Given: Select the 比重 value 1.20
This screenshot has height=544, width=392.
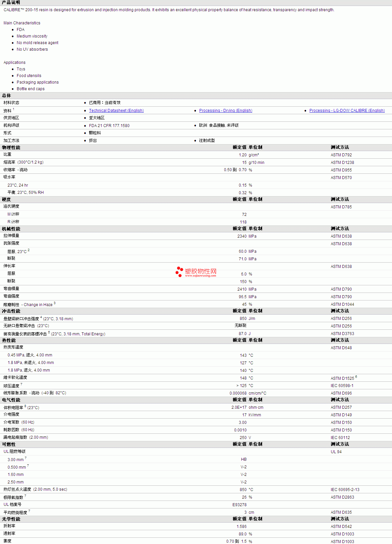Looking at the screenshot, I should click(x=243, y=155).
